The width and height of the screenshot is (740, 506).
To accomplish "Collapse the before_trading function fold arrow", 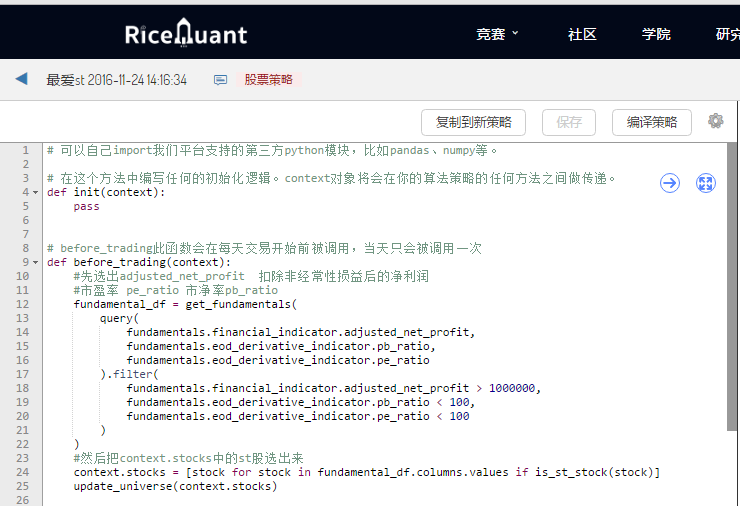I will [35, 262].
